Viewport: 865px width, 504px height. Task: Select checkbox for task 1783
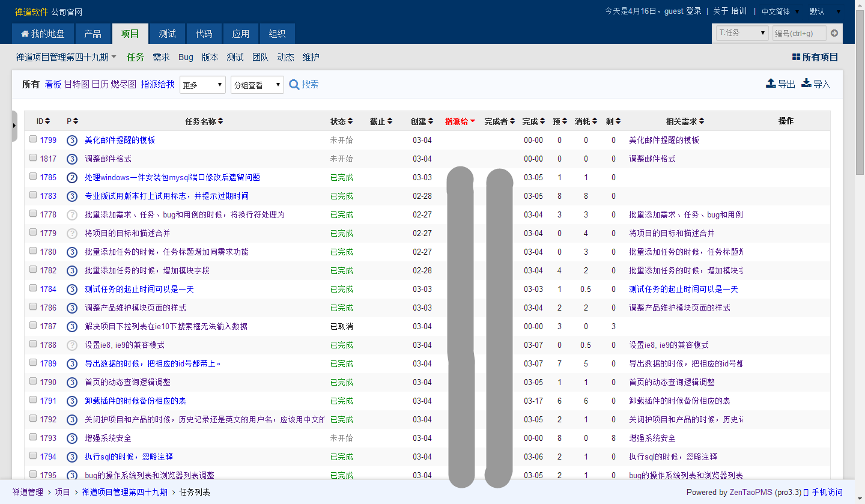(33, 195)
